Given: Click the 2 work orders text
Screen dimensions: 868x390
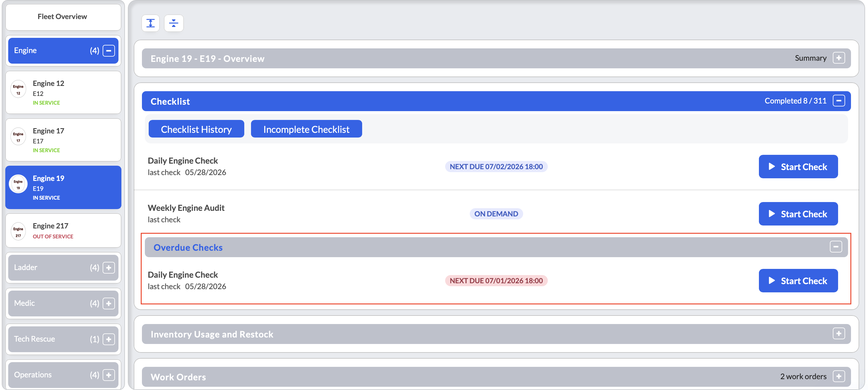Looking at the screenshot, I should coord(803,377).
